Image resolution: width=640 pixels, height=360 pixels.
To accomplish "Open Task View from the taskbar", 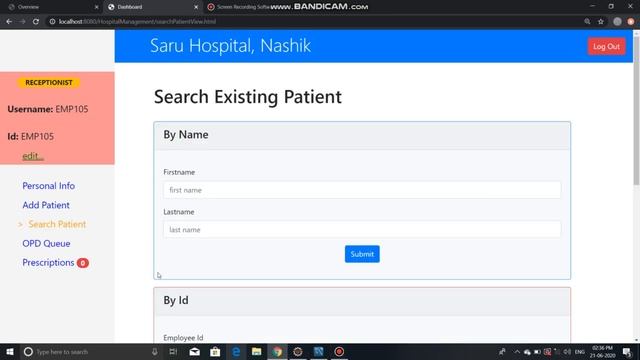I will tap(173, 351).
